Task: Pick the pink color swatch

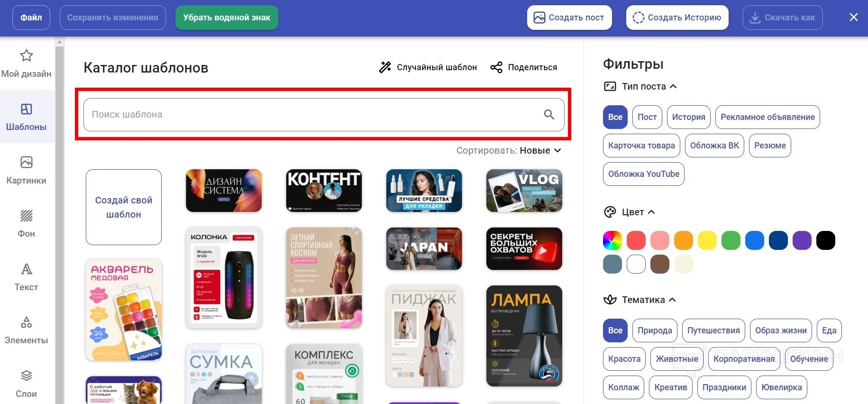Action: tap(660, 240)
